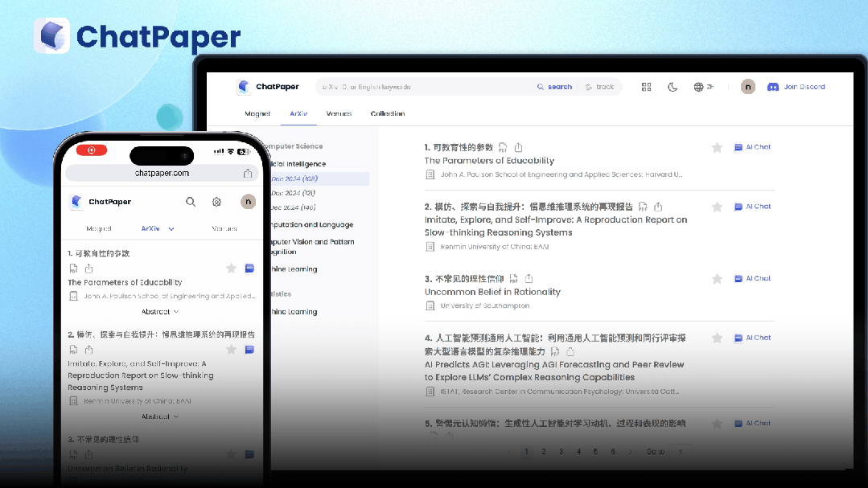The width and height of the screenshot is (868, 488).
Task: Open the user avatar on phone
Action: tap(248, 202)
